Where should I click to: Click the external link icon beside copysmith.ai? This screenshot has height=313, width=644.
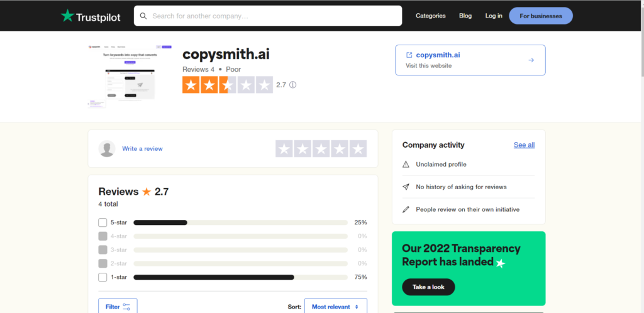tap(409, 55)
